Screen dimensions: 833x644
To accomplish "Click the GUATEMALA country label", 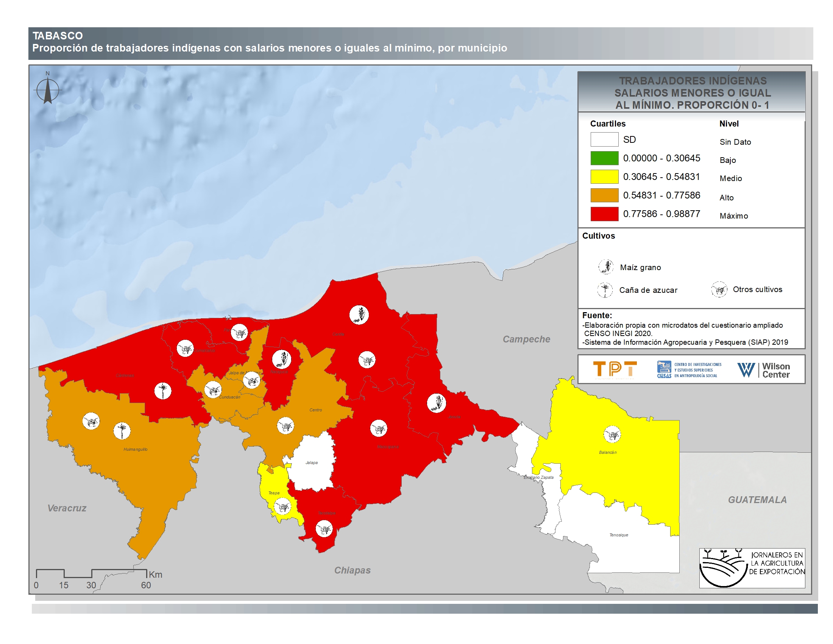I will tap(757, 500).
